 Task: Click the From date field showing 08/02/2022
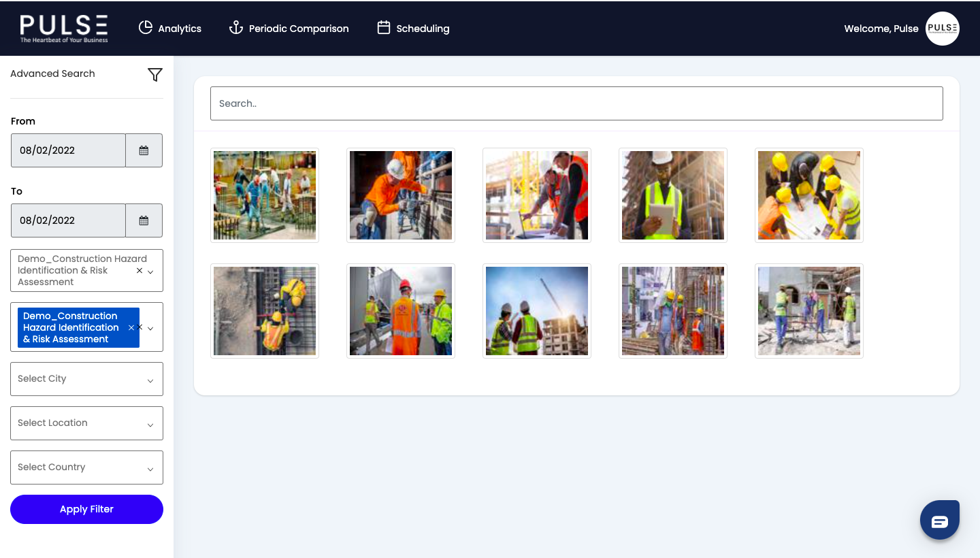[68, 150]
